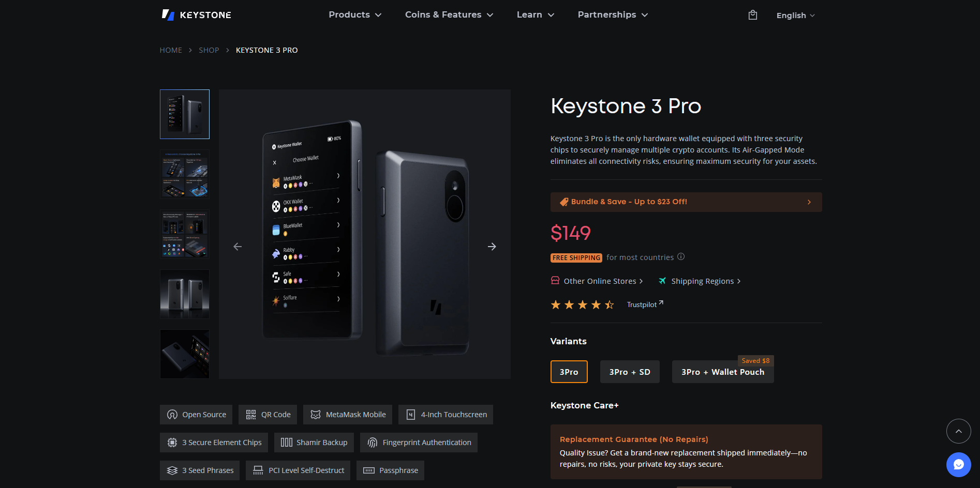This screenshot has height=488, width=980.
Task: Open the English language selector
Action: 795,15
